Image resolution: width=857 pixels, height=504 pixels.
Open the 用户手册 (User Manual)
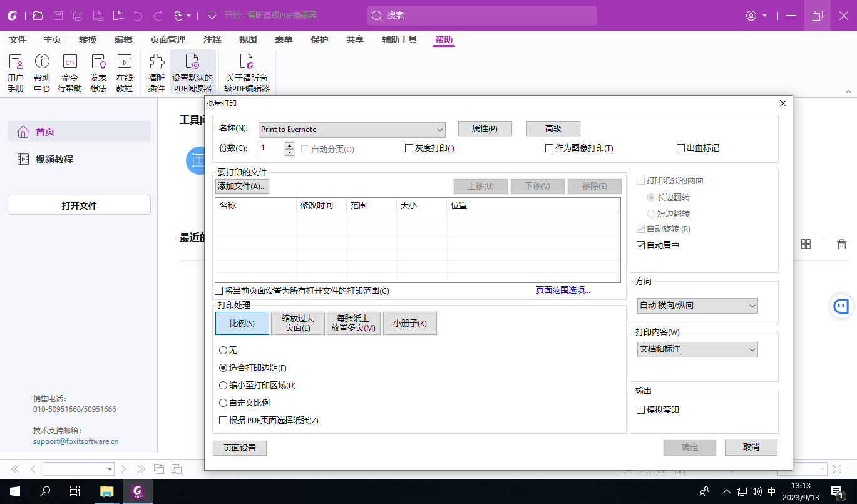tap(16, 69)
